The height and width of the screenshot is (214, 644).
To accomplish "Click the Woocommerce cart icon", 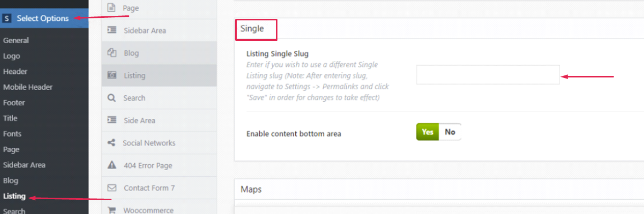I will [111, 210].
